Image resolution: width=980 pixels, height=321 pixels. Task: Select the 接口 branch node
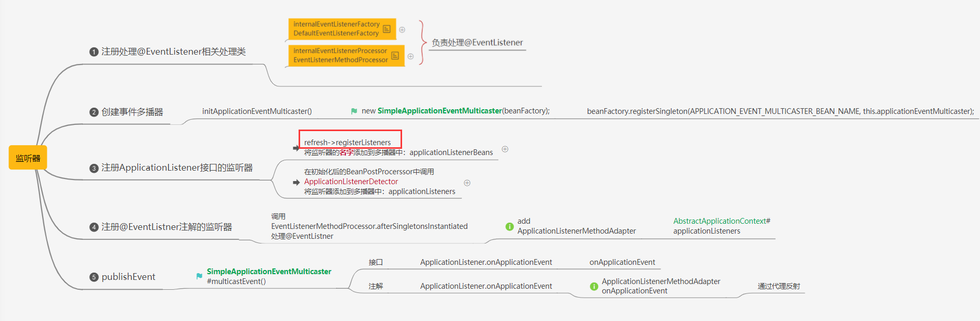click(x=376, y=262)
